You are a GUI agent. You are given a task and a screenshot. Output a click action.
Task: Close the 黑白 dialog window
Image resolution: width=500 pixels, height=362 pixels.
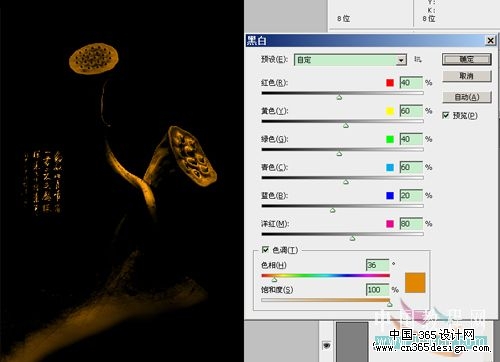(490, 41)
